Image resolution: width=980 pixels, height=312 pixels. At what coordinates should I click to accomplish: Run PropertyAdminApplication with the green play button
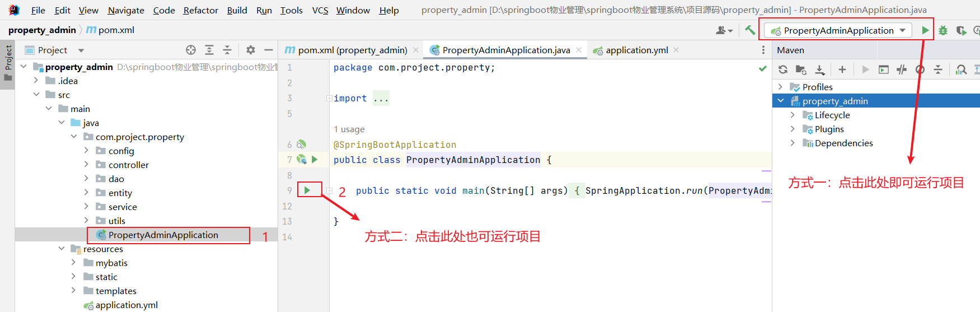[925, 30]
